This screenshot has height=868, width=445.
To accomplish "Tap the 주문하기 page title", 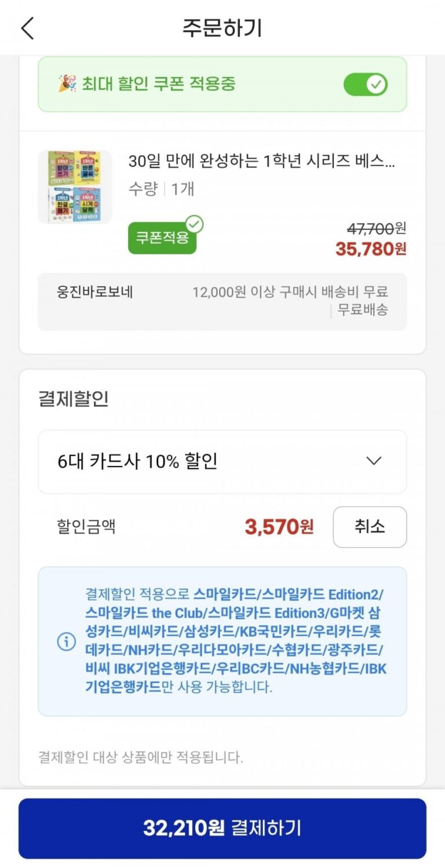I will coord(222,28).
